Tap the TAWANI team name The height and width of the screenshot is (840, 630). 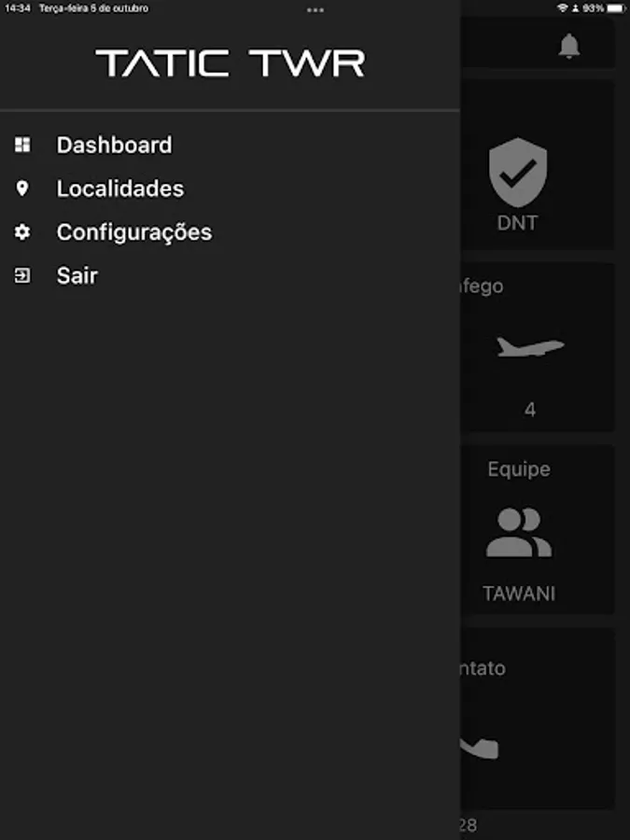(519, 594)
